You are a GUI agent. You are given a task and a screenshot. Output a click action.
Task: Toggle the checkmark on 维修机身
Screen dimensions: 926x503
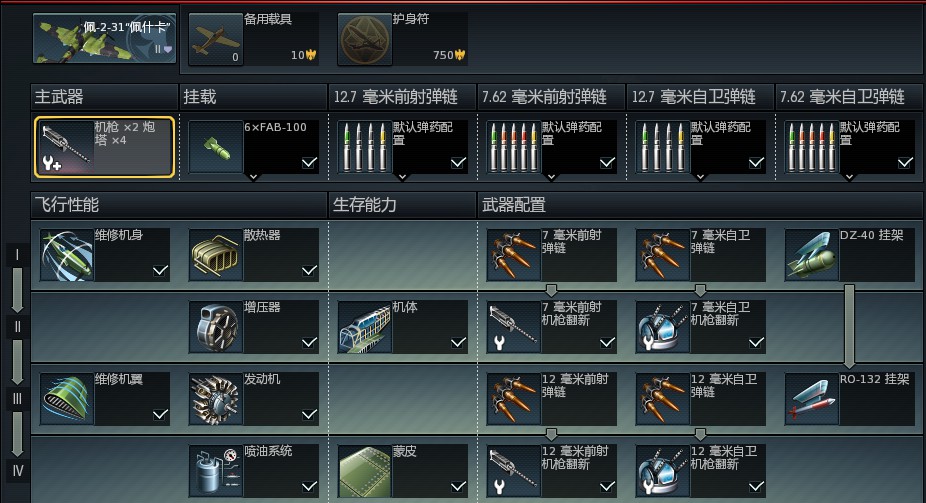(x=160, y=270)
